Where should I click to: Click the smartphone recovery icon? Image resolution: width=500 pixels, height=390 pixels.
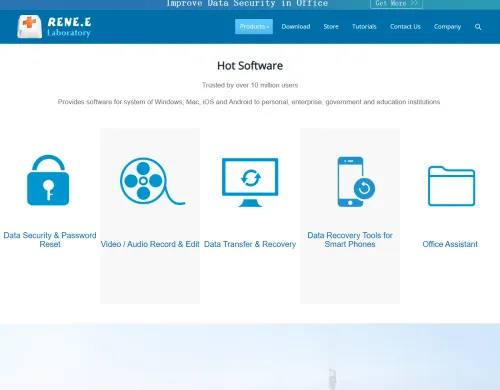(x=356, y=182)
